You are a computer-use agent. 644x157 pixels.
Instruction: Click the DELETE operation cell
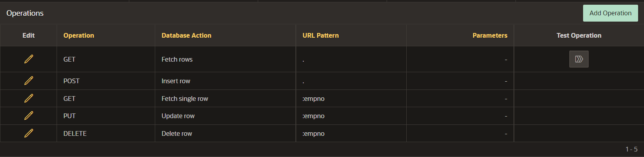pyautogui.click(x=106, y=133)
